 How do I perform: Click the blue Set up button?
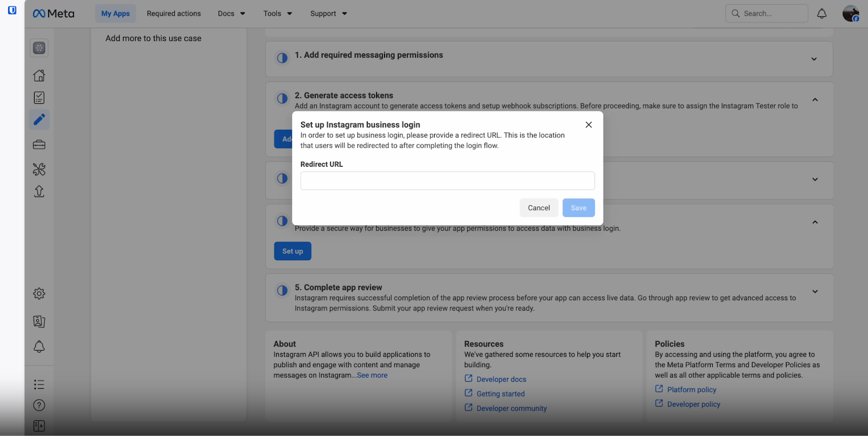pos(292,251)
